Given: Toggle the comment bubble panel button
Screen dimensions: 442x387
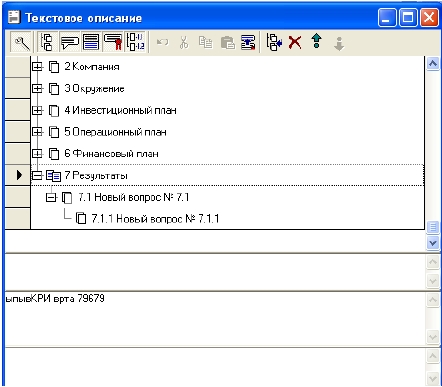Looking at the screenshot, I should (x=69, y=42).
